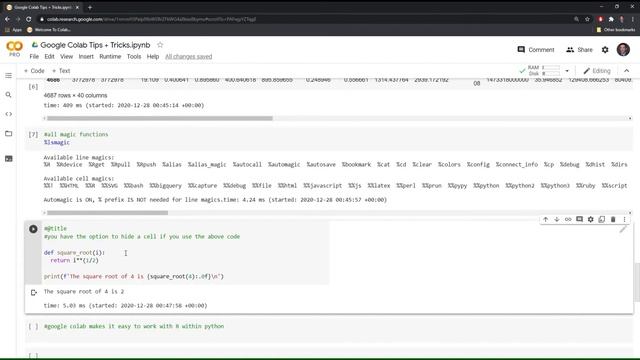Open the table of contents sidebar icon
Viewport: 640px width, 360px height.
coord(9,76)
